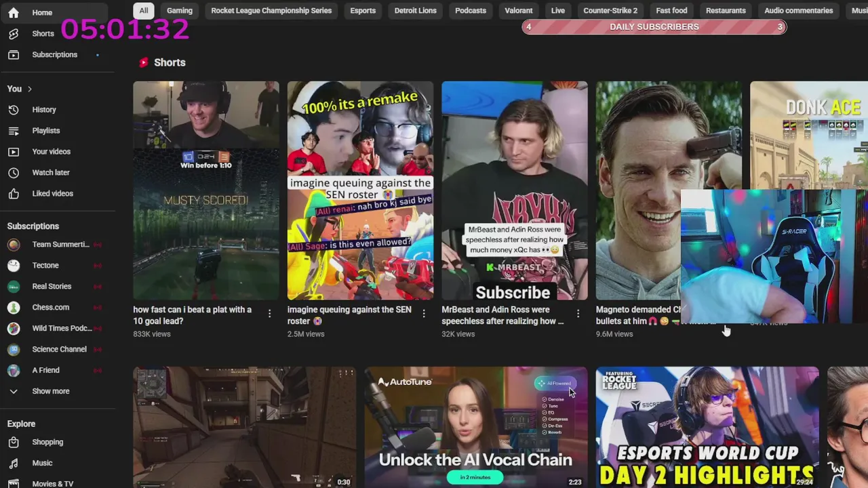Open Team Summertime channel avatar
868x488 pixels.
click(x=14, y=244)
